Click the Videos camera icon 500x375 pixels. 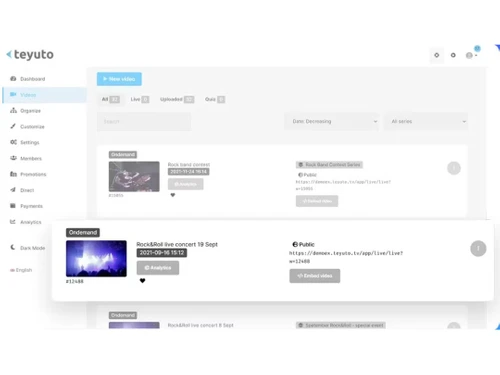point(13,94)
